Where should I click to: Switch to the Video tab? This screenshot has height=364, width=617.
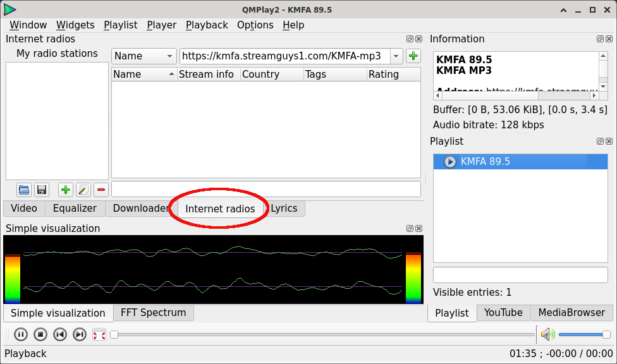click(x=24, y=208)
